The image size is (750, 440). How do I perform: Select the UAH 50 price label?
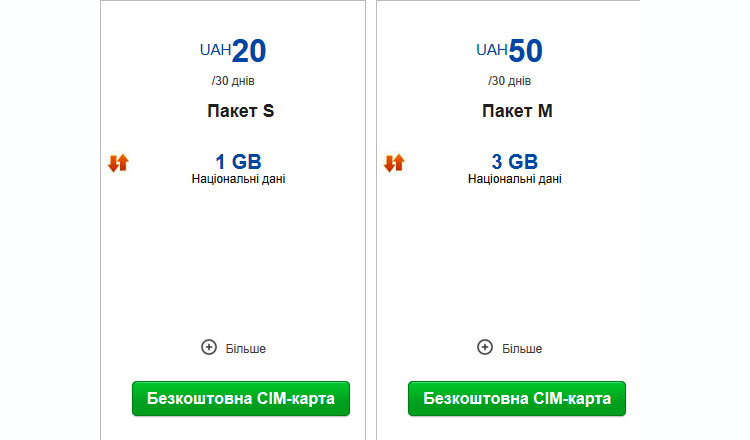509,51
